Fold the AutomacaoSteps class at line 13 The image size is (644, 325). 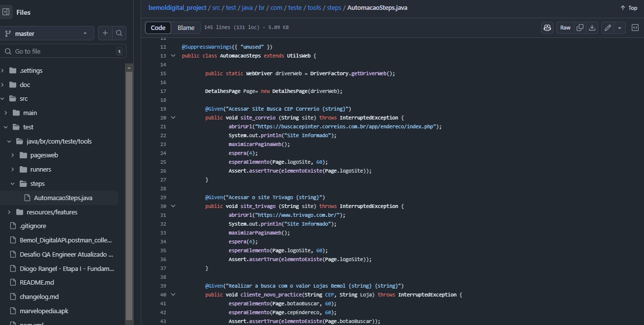coord(173,56)
